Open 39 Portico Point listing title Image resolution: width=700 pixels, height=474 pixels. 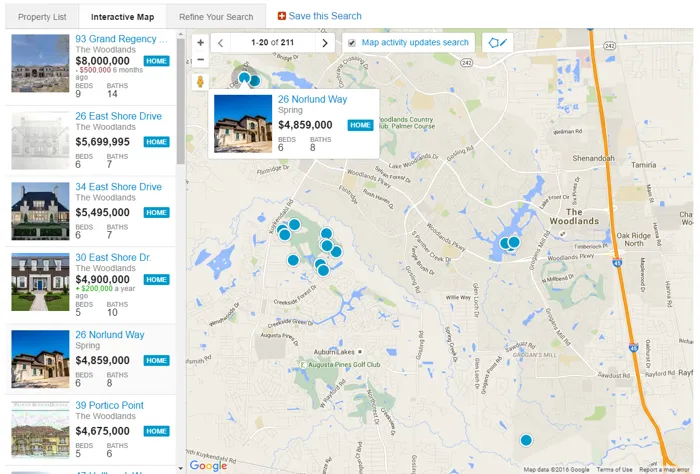pyautogui.click(x=109, y=405)
